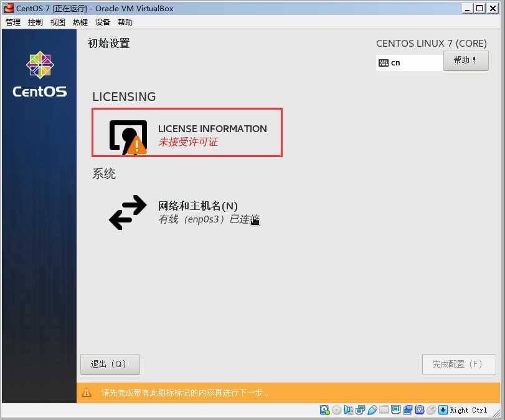Maximize the VirtualBox window
505x420 pixels.
[479, 8]
